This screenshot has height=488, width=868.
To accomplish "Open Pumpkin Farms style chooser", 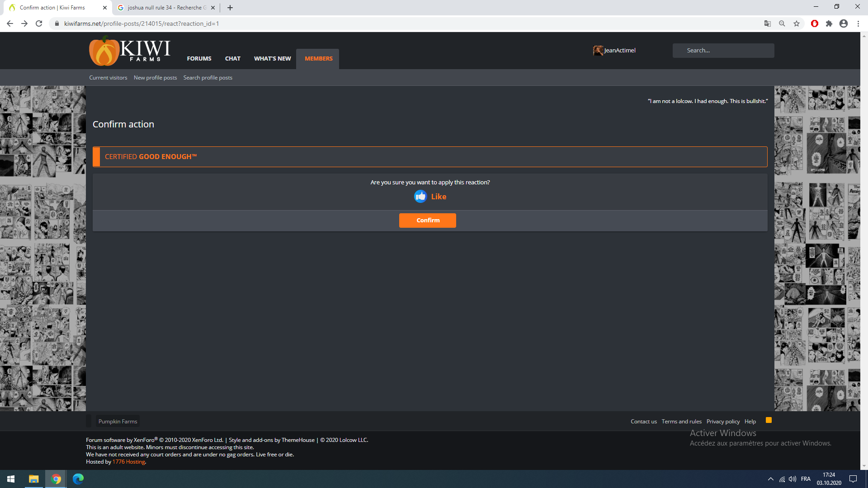I will point(118,422).
